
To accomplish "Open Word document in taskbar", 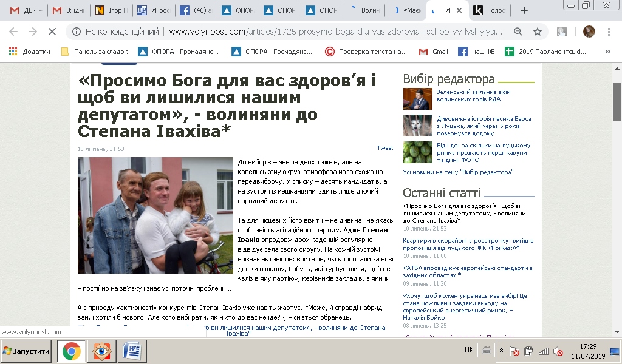I will click(x=132, y=351).
